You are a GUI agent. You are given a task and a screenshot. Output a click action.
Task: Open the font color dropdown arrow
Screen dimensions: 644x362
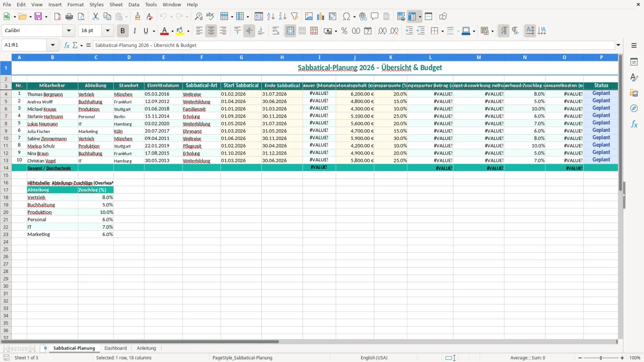(172, 31)
